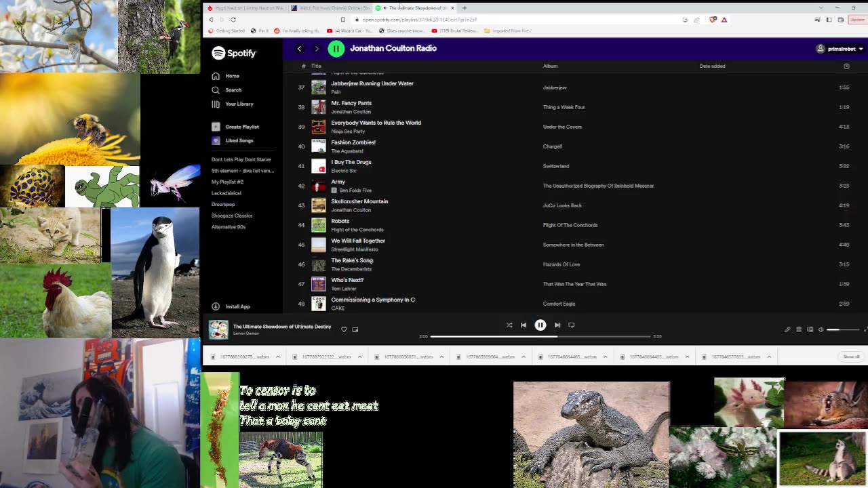Screen dimensions: 868x488
Task: Skip to the previous track
Action: click(524, 325)
